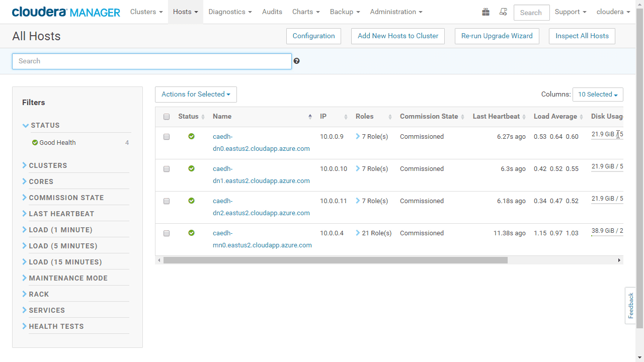Screen dimensions: 644x362
Task: Sort by Load Average column arrows
Action: coord(581,117)
